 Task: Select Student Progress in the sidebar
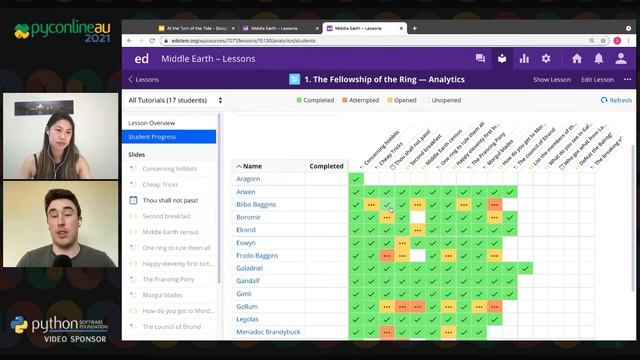(169, 137)
